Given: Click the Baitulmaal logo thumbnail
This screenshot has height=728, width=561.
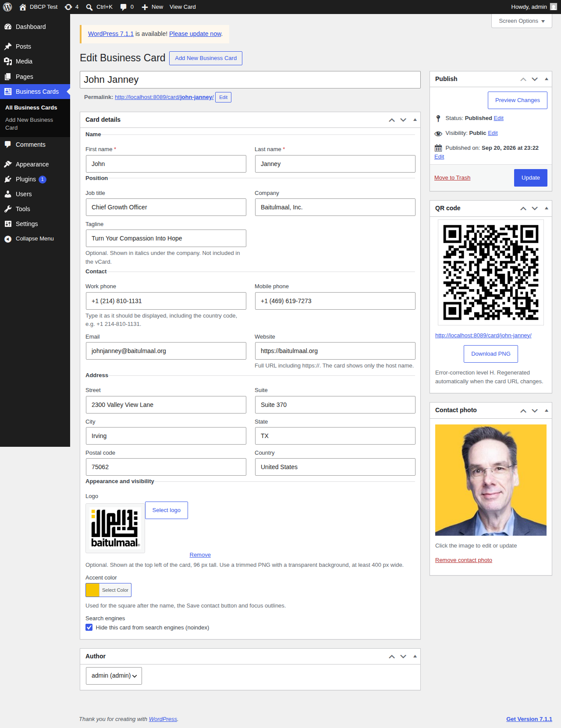Looking at the screenshot, I should point(115,528).
